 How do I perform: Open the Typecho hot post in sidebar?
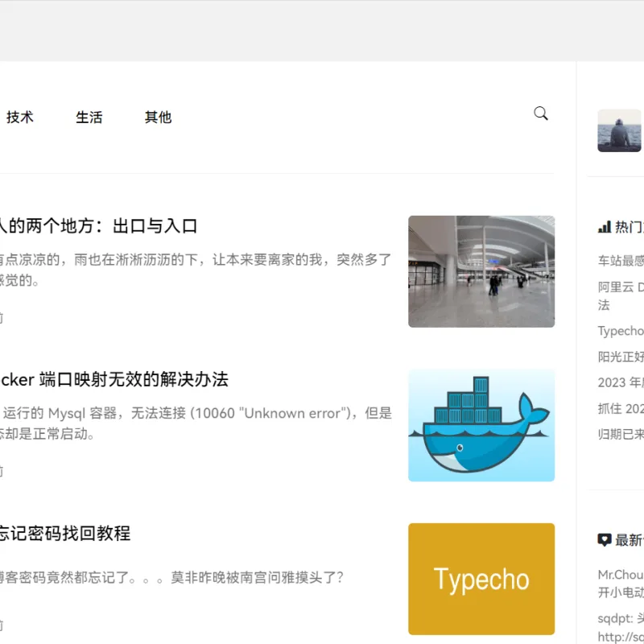point(621,331)
